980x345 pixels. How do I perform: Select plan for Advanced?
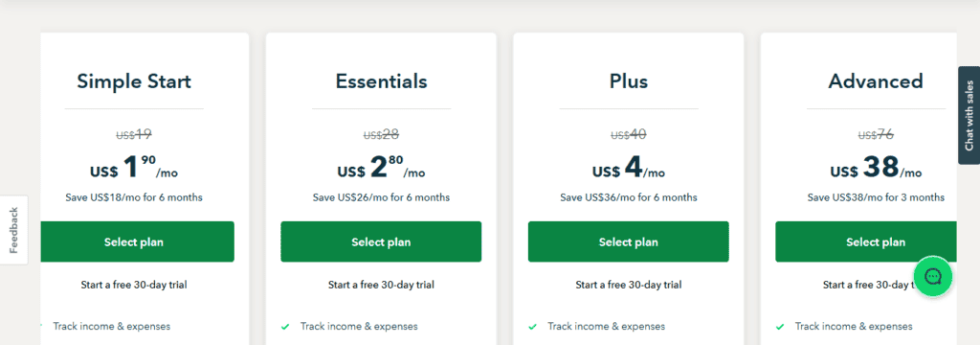866,241
